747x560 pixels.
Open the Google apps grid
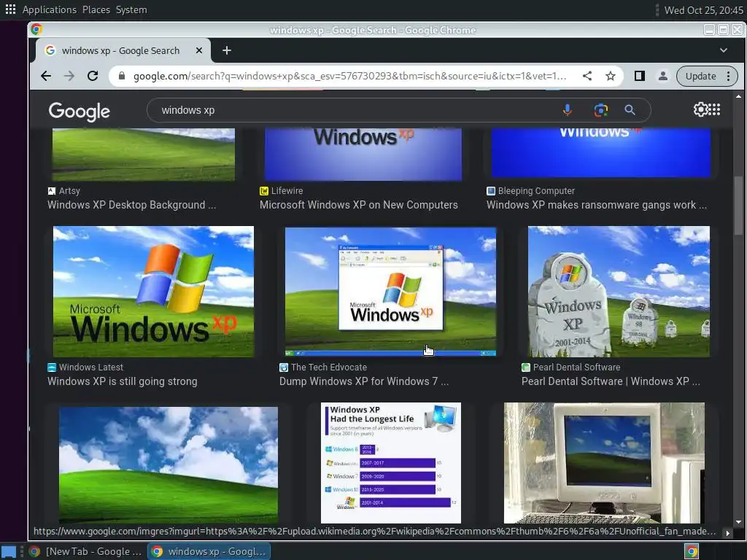tap(714, 109)
